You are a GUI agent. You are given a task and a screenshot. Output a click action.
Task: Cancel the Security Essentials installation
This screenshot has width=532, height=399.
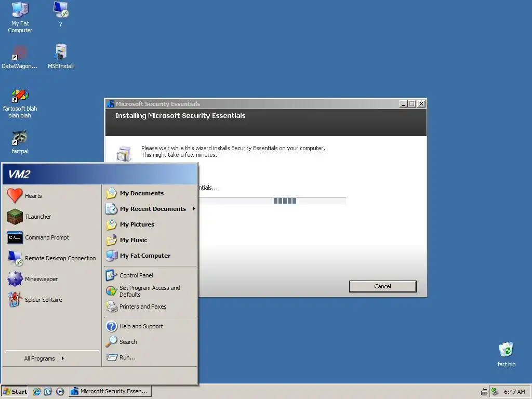[382, 286]
